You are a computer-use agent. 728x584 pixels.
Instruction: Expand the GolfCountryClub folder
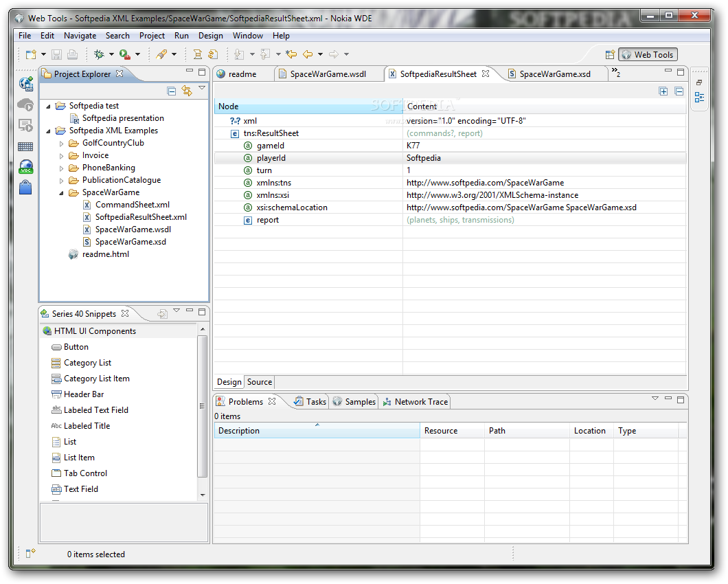pos(61,144)
